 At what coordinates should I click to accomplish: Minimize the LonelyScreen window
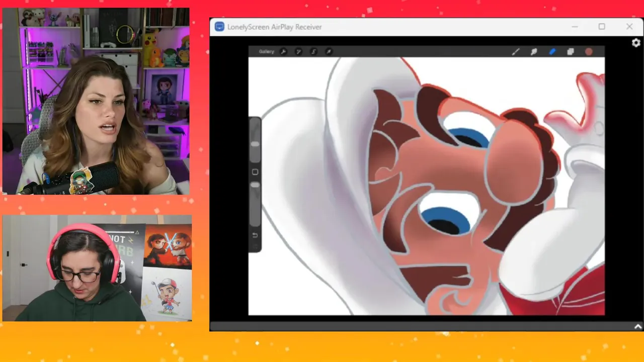point(575,27)
